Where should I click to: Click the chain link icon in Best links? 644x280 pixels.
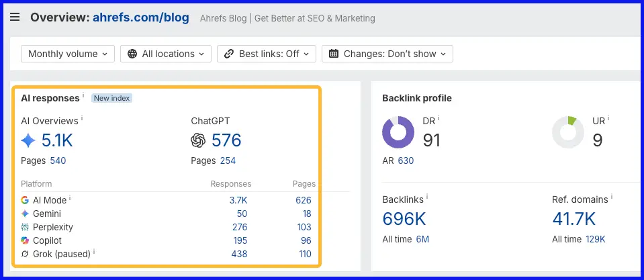click(229, 54)
